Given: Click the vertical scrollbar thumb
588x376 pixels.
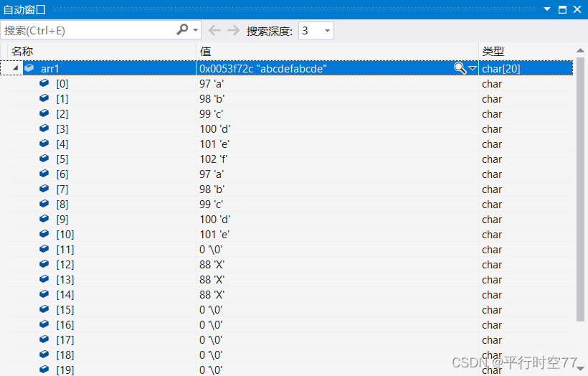Looking at the screenshot, I should pos(580,189).
